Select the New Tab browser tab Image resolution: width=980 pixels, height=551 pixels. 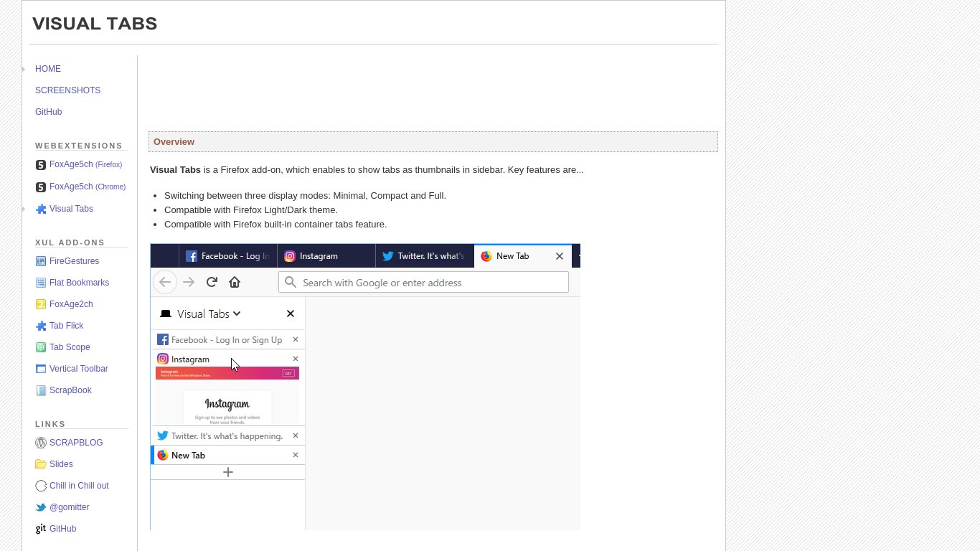(x=522, y=256)
